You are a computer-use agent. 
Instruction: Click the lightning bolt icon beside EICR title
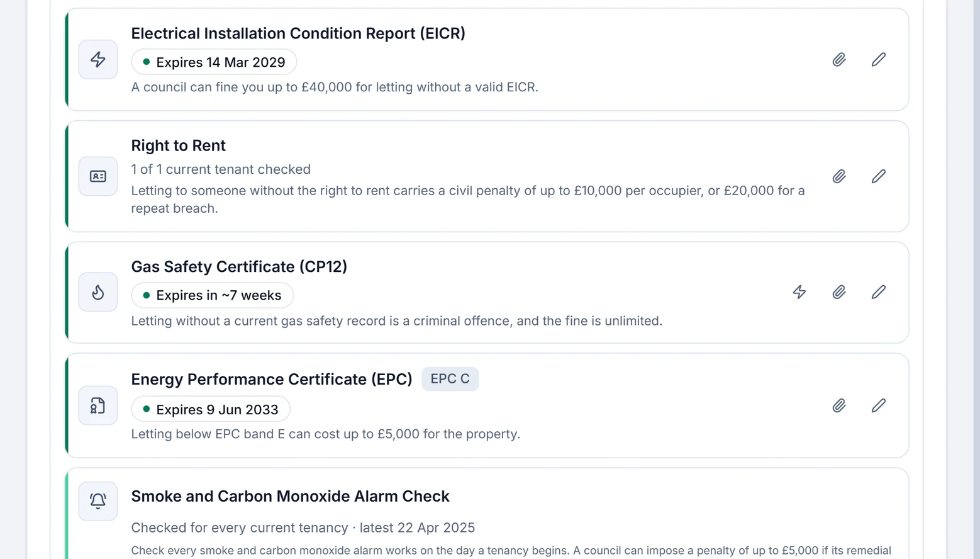pos(98,60)
